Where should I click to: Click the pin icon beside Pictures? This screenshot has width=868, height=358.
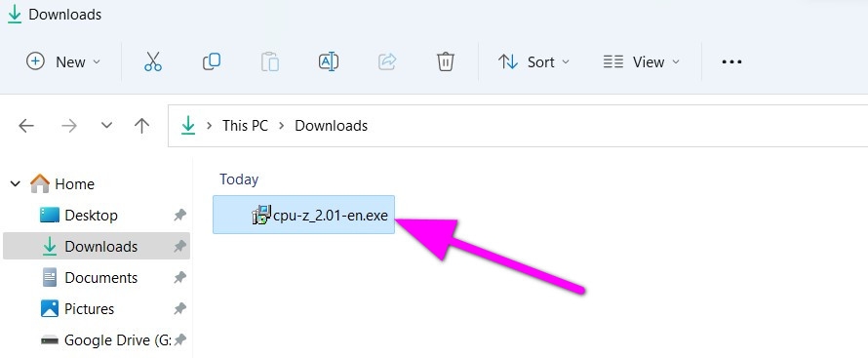coord(179,309)
